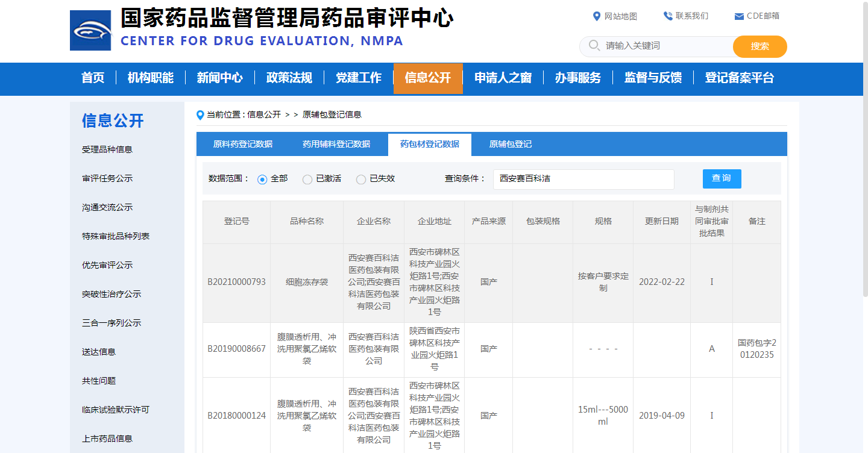Switch to the 原辅包登记 tab
Screen dimensions: 868x453
(x=511, y=145)
